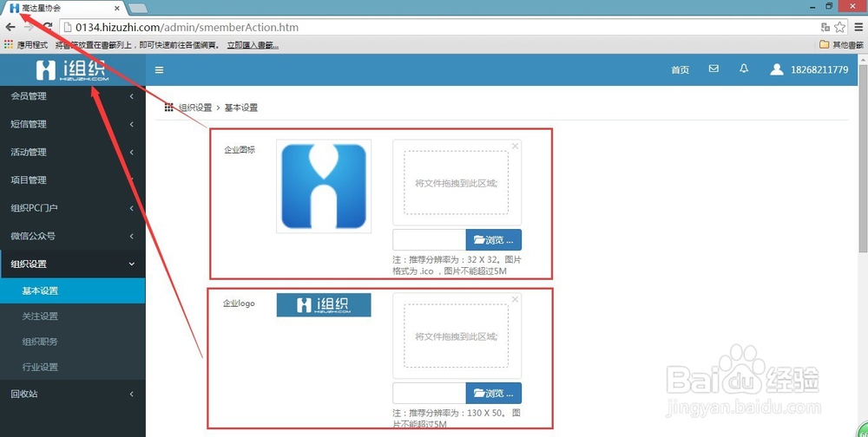Click the i组织 logo in sidebar header
The height and width of the screenshot is (437, 868).
point(73,70)
